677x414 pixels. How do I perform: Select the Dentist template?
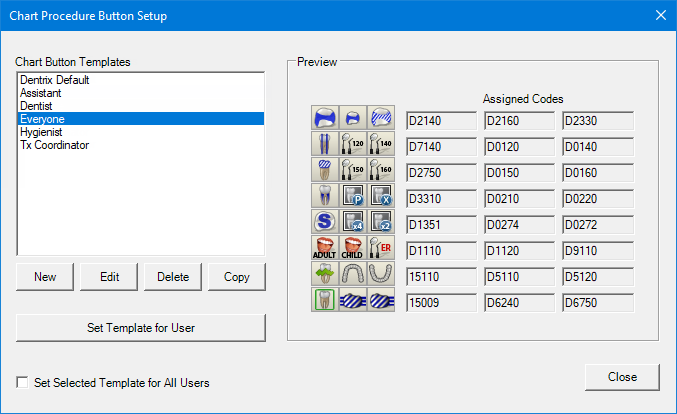point(141,106)
